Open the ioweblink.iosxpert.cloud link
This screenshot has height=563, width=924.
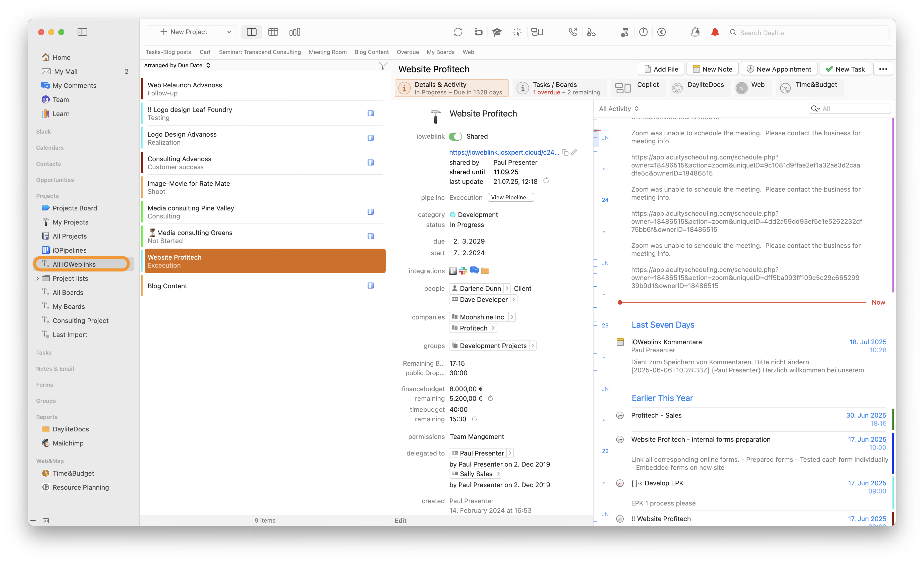[504, 152]
